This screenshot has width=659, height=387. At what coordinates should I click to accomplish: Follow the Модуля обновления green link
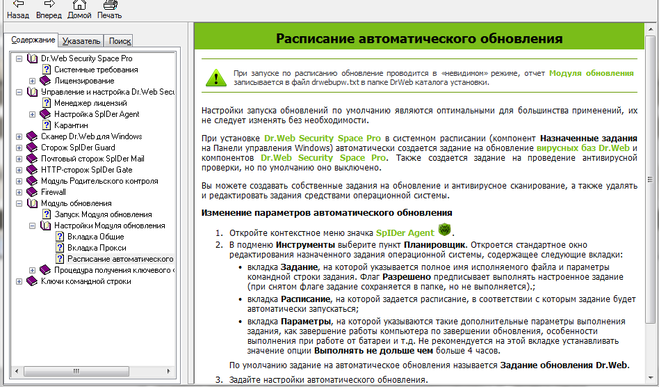coord(591,73)
